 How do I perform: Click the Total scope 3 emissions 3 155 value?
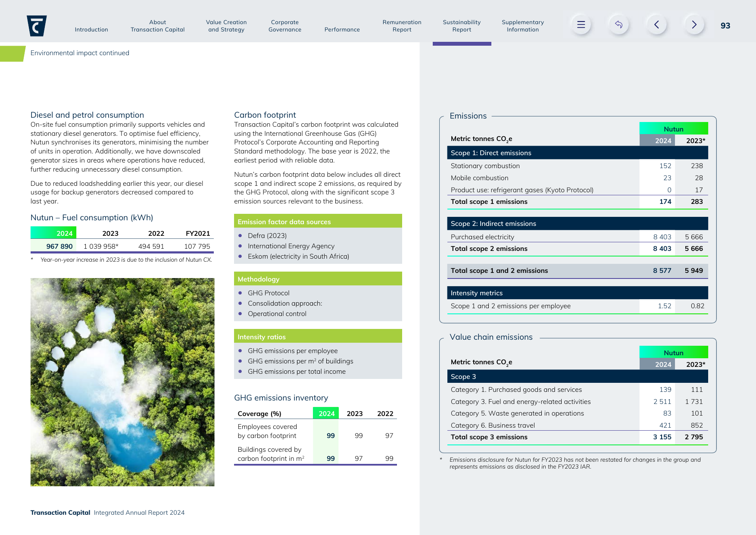662,437
